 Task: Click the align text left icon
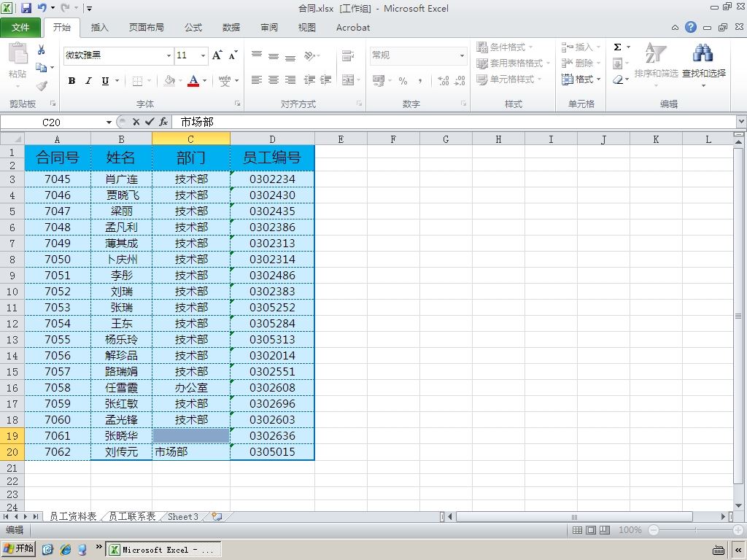pos(257,79)
